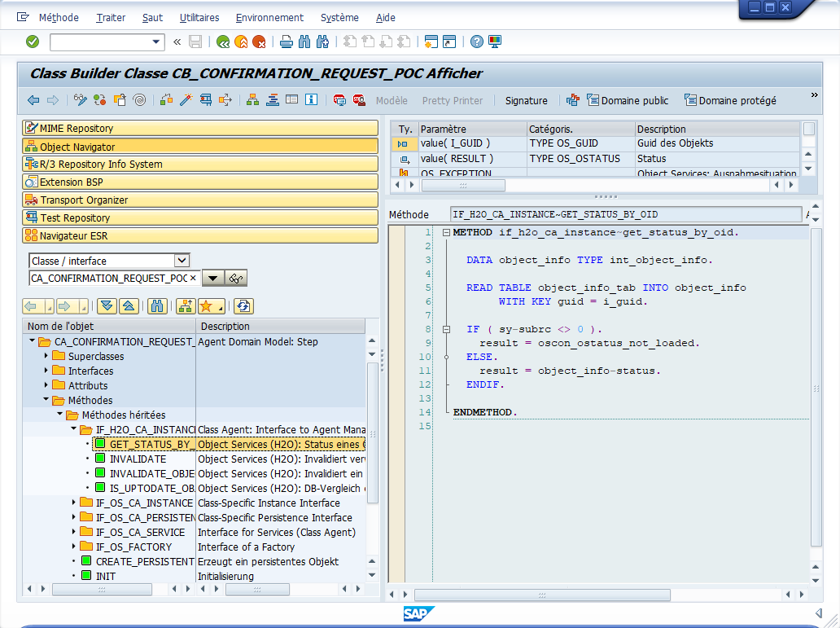Expand the Superclasses folder
Image resolution: width=840 pixels, height=628 pixels.
(46, 356)
